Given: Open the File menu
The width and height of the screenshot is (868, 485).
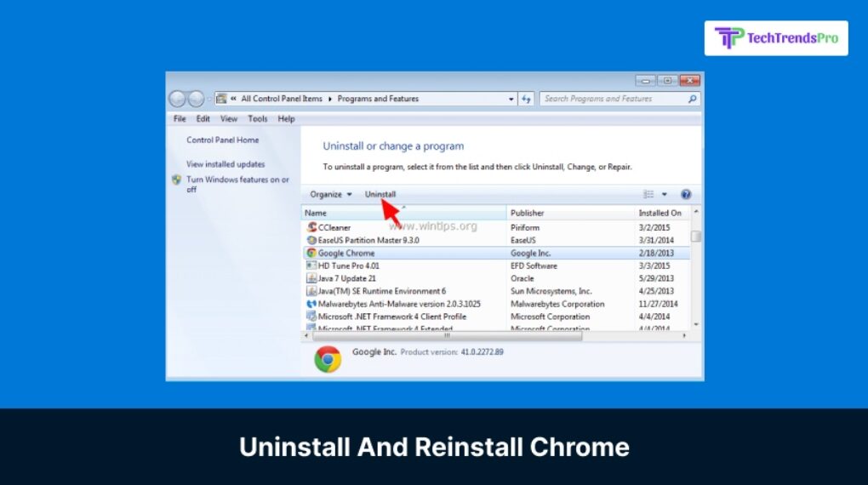Looking at the screenshot, I should coord(180,119).
